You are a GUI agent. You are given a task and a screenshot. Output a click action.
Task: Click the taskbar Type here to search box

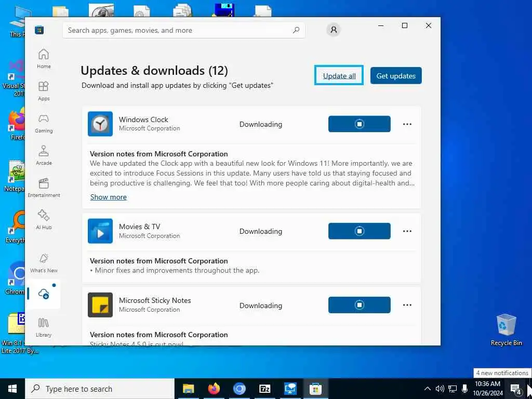100,389
